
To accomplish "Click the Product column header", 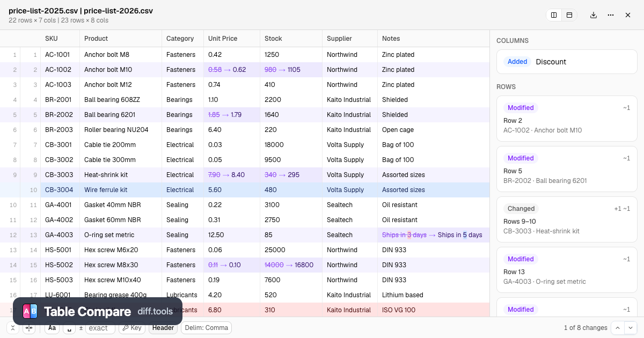I will pos(121,39).
